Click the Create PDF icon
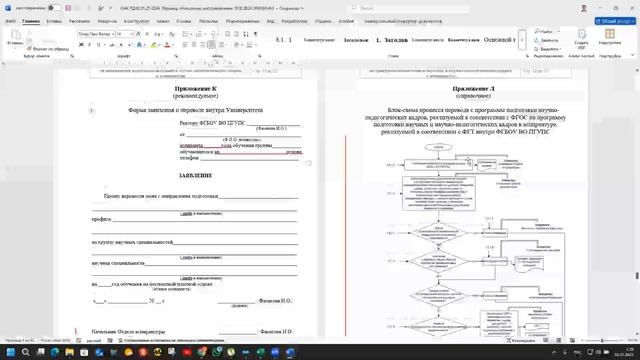Viewport: 640px width, 360px height. point(582,38)
